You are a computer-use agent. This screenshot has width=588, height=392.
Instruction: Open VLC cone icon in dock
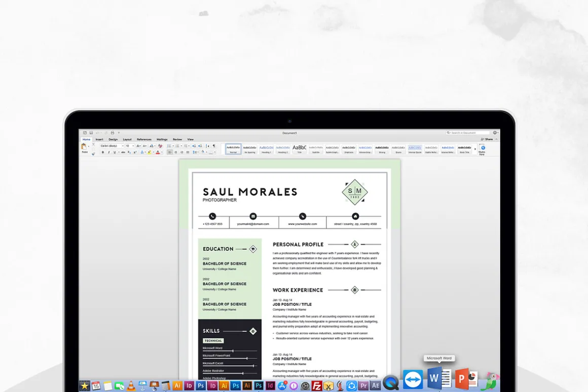[x=131, y=385]
